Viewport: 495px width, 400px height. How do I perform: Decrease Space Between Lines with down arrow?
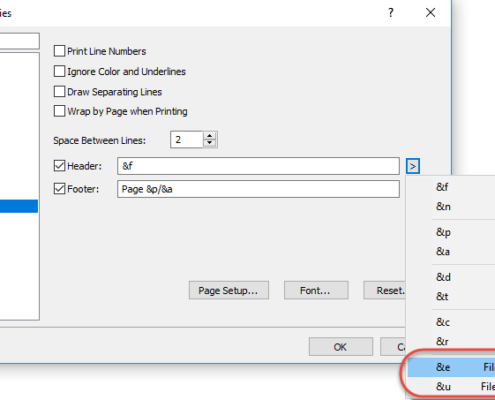(210, 143)
